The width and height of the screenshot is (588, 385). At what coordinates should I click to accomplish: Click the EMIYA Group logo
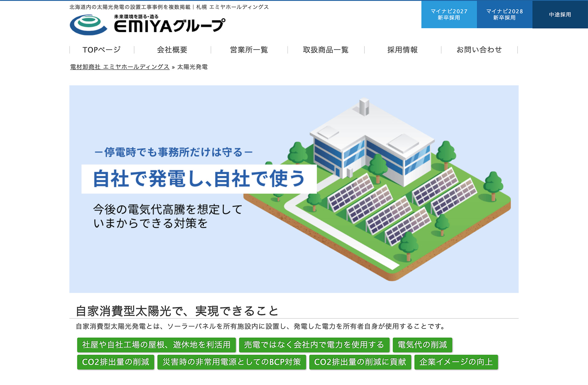[147, 25]
